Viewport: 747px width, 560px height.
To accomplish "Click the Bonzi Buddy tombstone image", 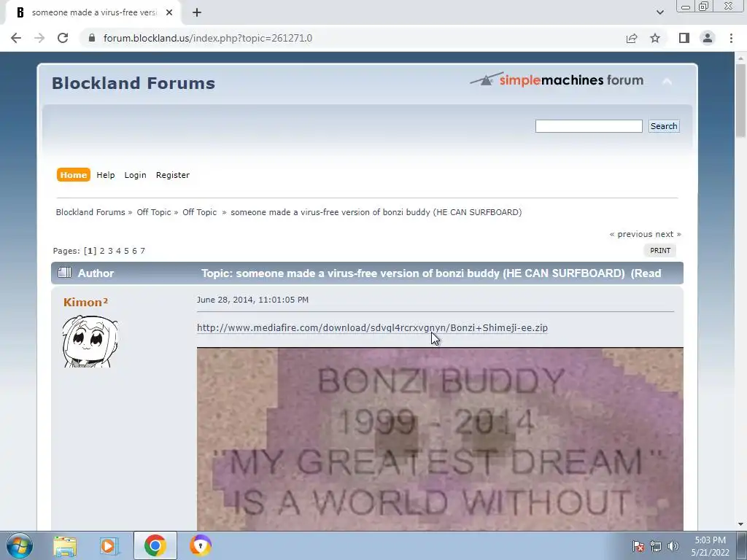I will [x=440, y=439].
